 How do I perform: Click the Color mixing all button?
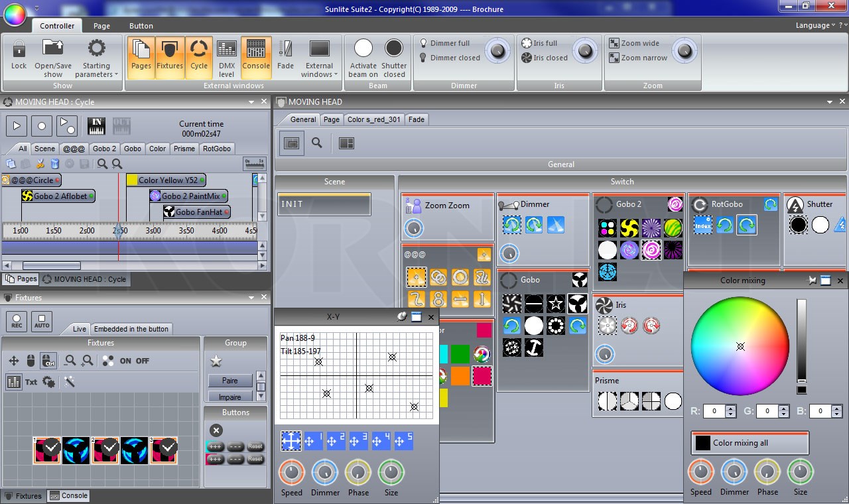750,443
